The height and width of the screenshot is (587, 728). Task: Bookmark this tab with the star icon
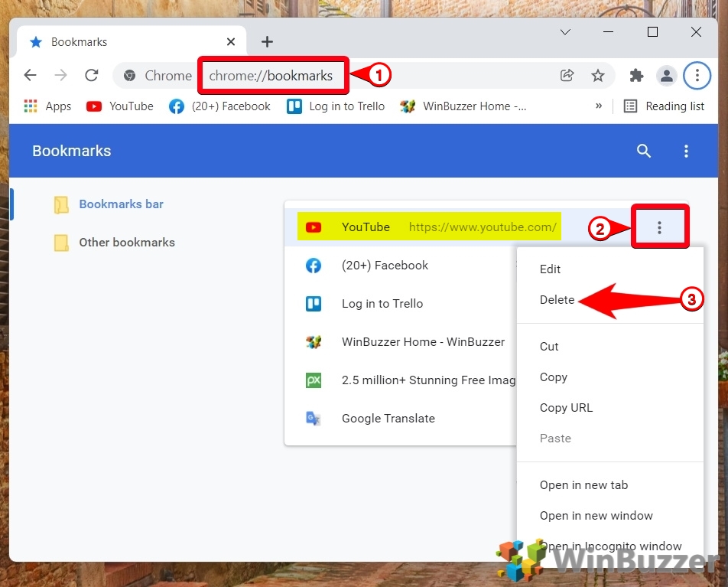point(597,75)
